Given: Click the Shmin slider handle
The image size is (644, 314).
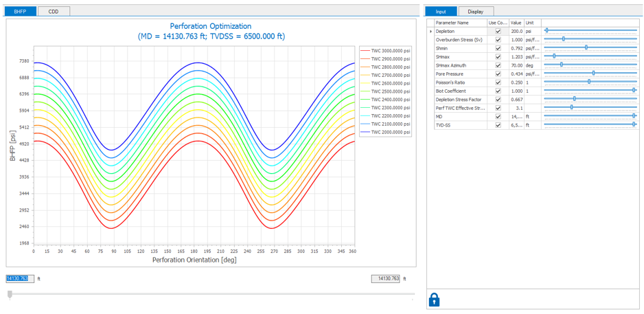Looking at the screenshot, I should (x=586, y=48).
